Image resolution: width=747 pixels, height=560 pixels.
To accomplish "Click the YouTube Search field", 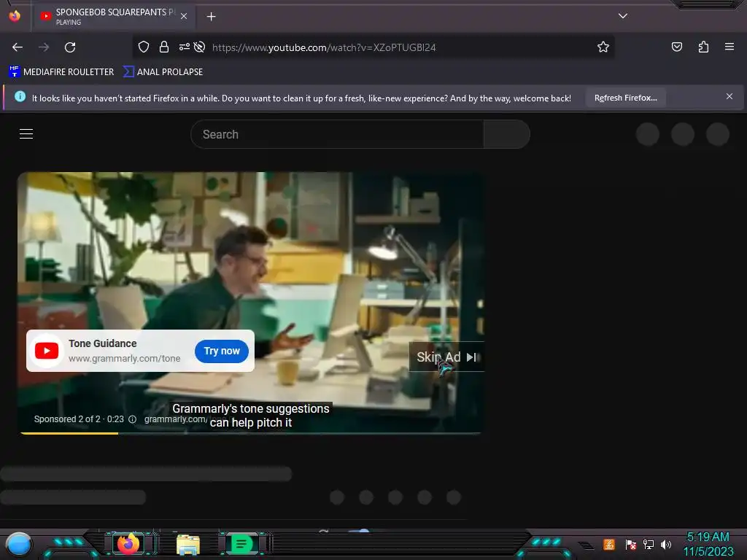I will (x=337, y=134).
